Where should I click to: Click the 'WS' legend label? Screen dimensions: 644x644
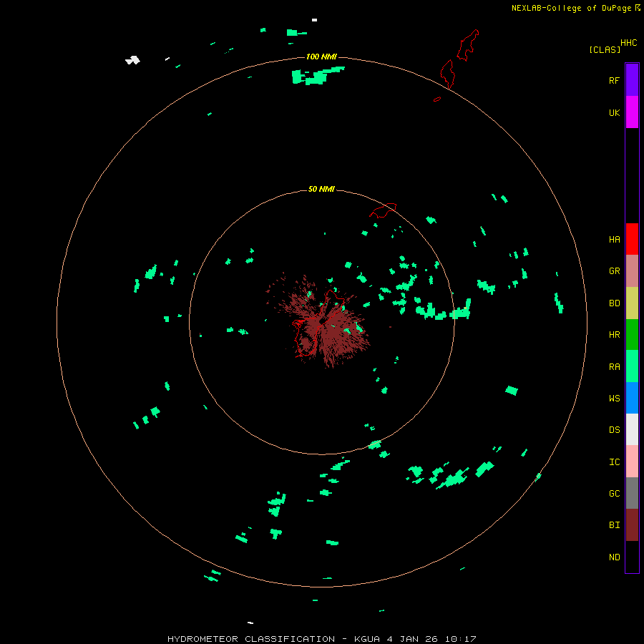[614, 399]
